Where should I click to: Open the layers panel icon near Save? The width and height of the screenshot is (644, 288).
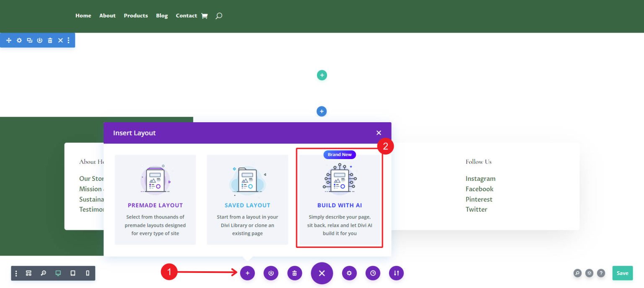[x=589, y=273]
